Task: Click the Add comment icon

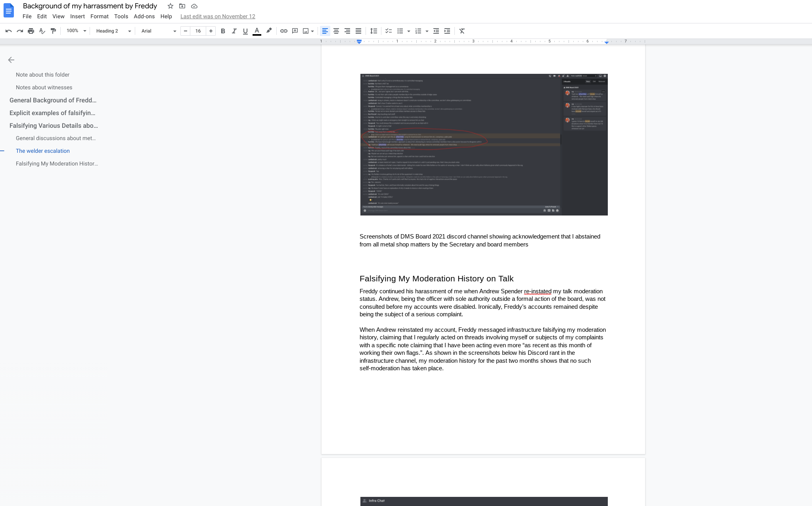Action: (x=295, y=31)
